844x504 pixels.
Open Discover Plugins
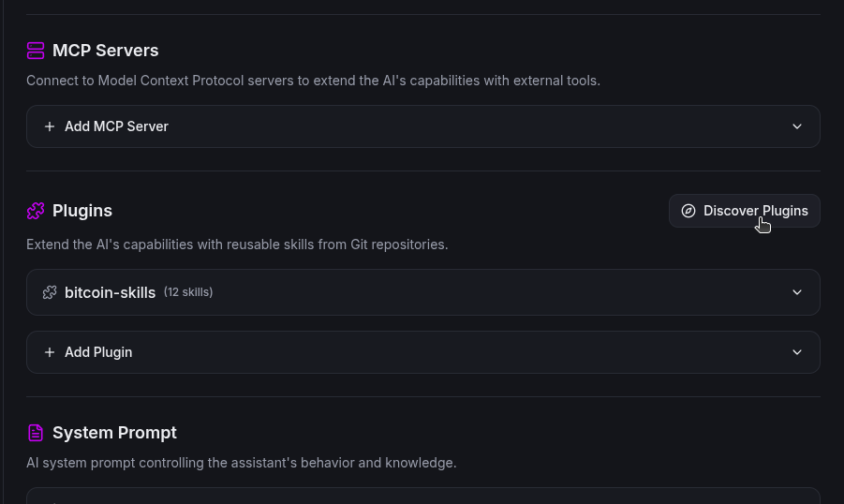click(x=745, y=211)
